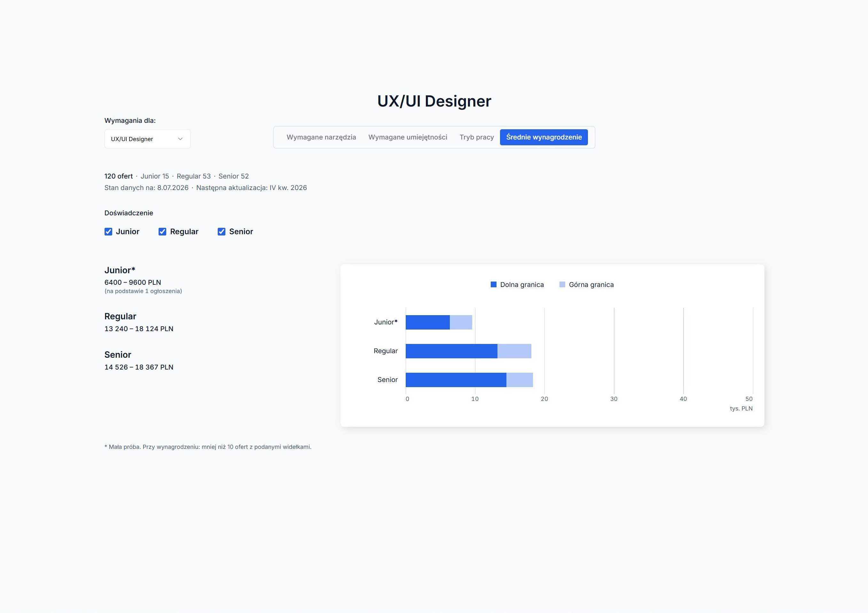This screenshot has height=613, width=868.
Task: Uncheck the Junior experience checkbox
Action: click(108, 232)
